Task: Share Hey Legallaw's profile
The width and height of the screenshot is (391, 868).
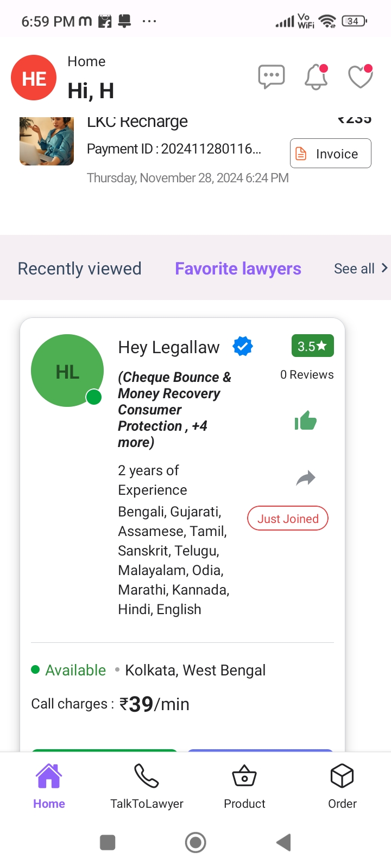Action: point(306,478)
